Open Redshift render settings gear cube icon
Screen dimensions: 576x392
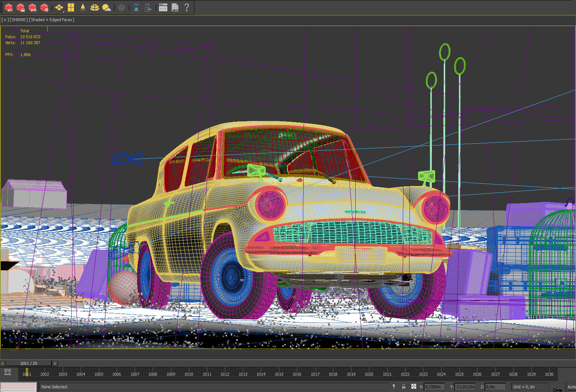pos(45,7)
